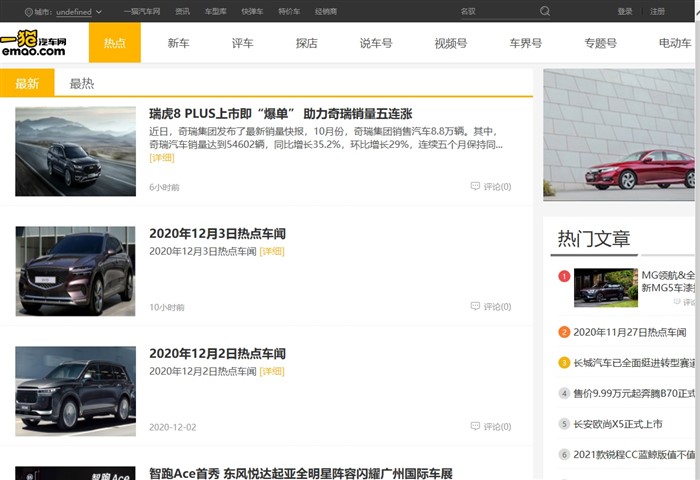The height and width of the screenshot is (480, 700).
Task: Select the 说车号 navigation tab
Action: (x=376, y=43)
